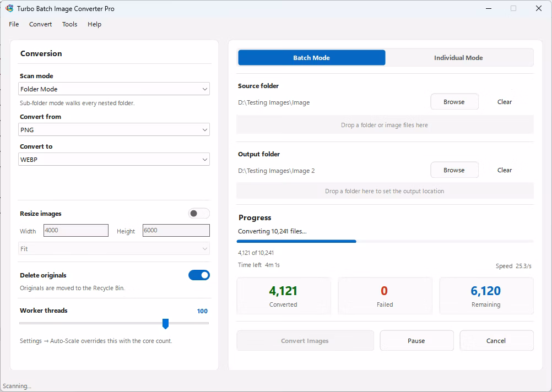This screenshot has width=552, height=392.
Task: Switch to the Individual Mode tab
Action: pos(458,58)
